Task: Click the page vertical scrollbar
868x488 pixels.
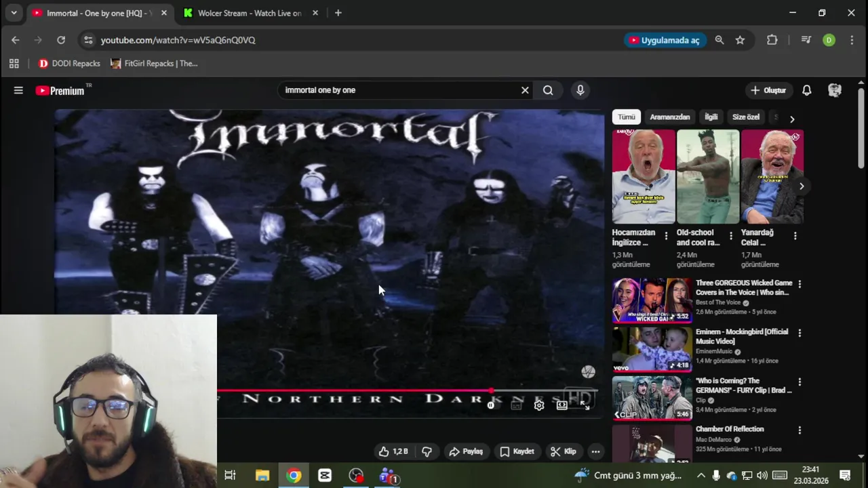Action: (861, 129)
